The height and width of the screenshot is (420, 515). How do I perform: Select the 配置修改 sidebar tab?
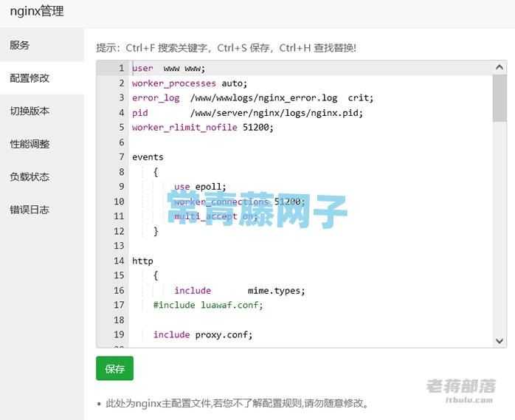(x=42, y=78)
